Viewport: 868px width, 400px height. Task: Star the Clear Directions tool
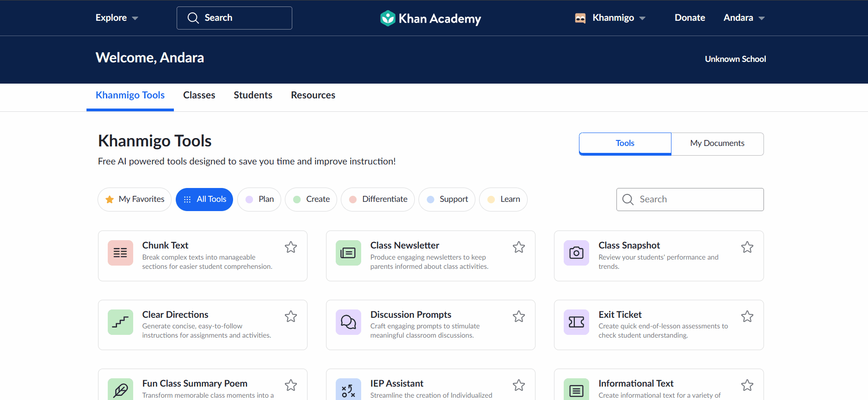point(291,316)
